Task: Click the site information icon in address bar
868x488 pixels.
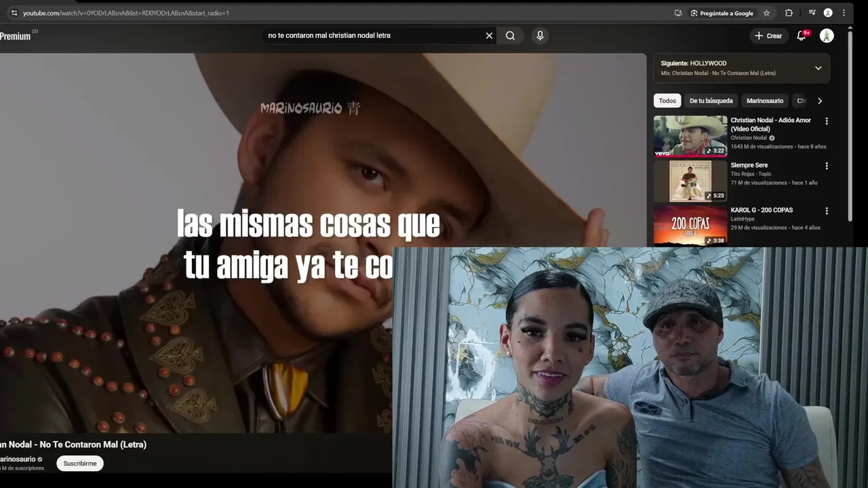Action: click(14, 13)
